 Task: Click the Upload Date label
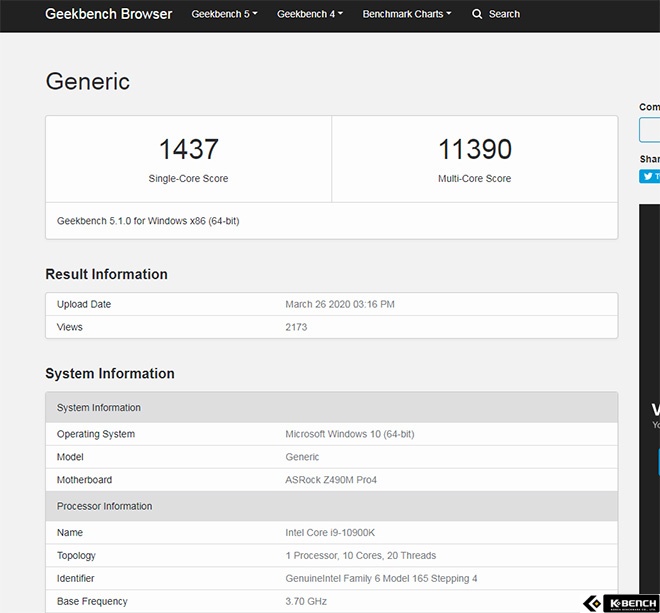tap(84, 304)
